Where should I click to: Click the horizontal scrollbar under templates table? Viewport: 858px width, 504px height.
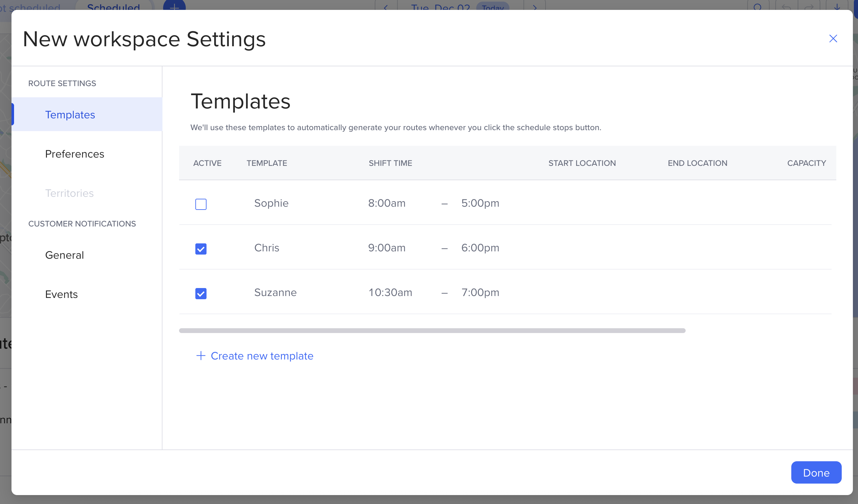(432, 330)
